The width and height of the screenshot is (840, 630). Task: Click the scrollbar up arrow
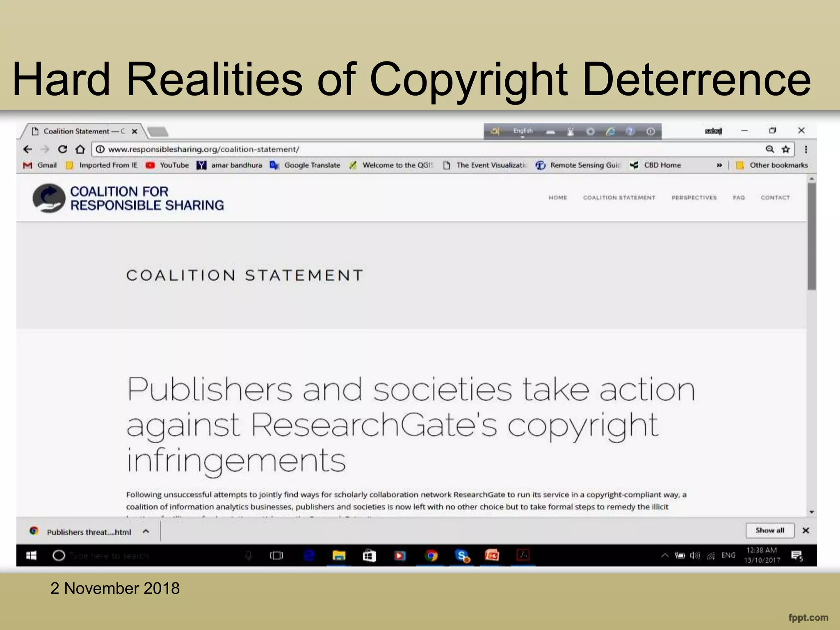[x=811, y=179]
